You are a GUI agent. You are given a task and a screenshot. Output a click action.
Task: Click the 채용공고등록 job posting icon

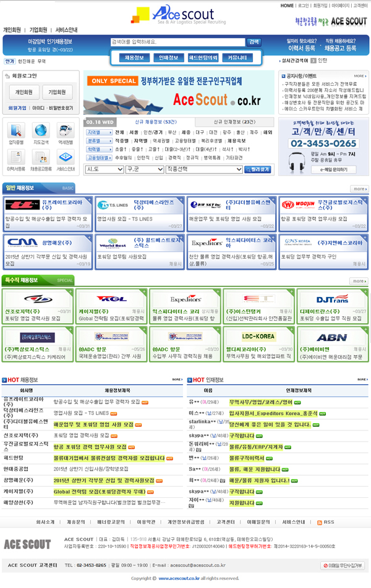41,157
